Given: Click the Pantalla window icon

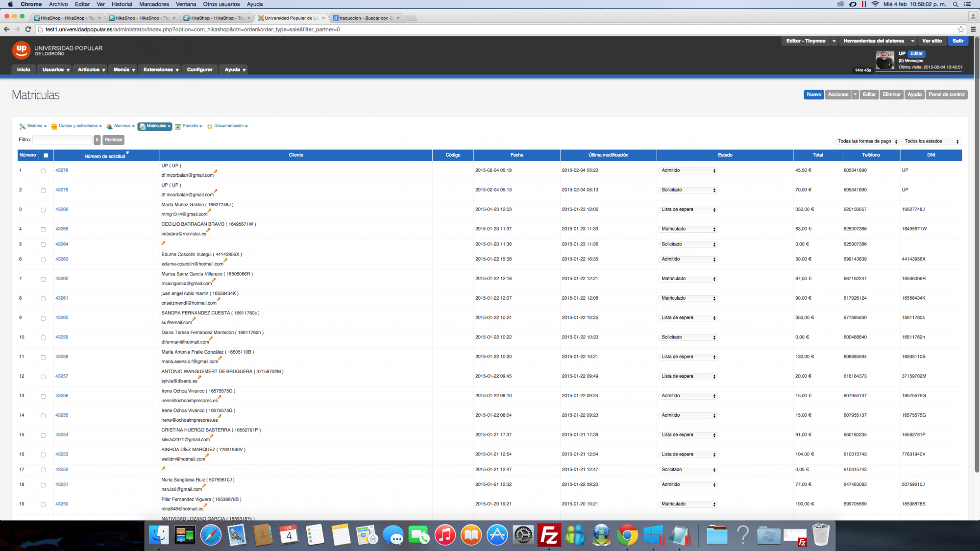Looking at the screenshot, I should (x=178, y=126).
